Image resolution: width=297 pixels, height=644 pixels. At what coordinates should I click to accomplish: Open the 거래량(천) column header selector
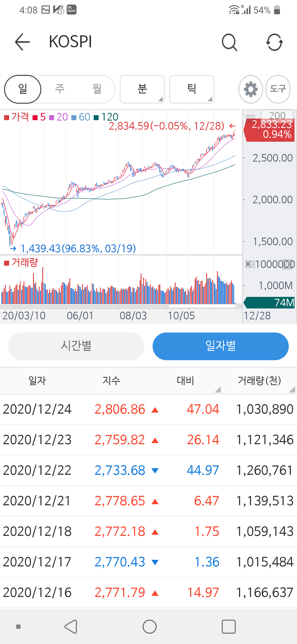click(260, 381)
